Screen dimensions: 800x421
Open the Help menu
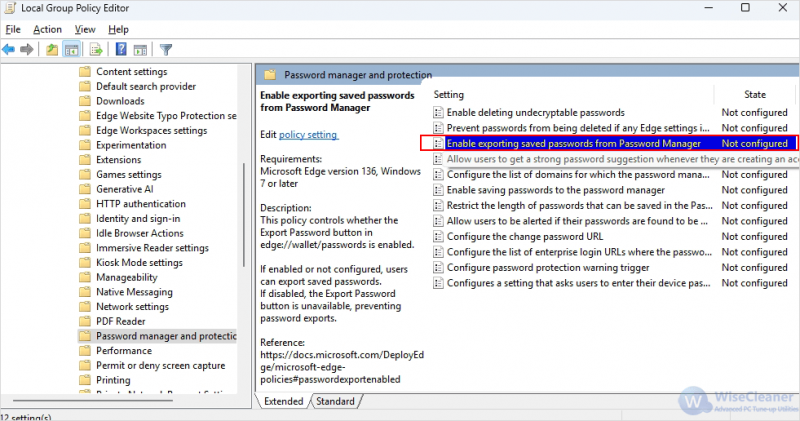point(118,30)
